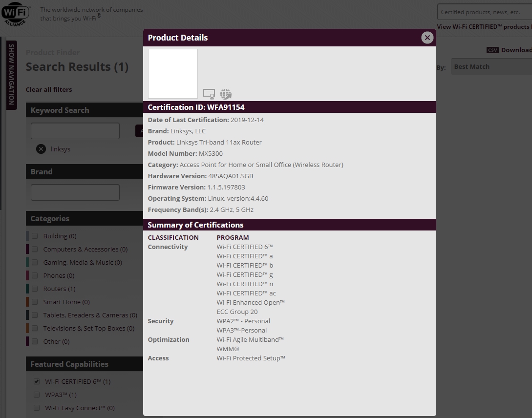Click the Brand section header

[x=85, y=171]
